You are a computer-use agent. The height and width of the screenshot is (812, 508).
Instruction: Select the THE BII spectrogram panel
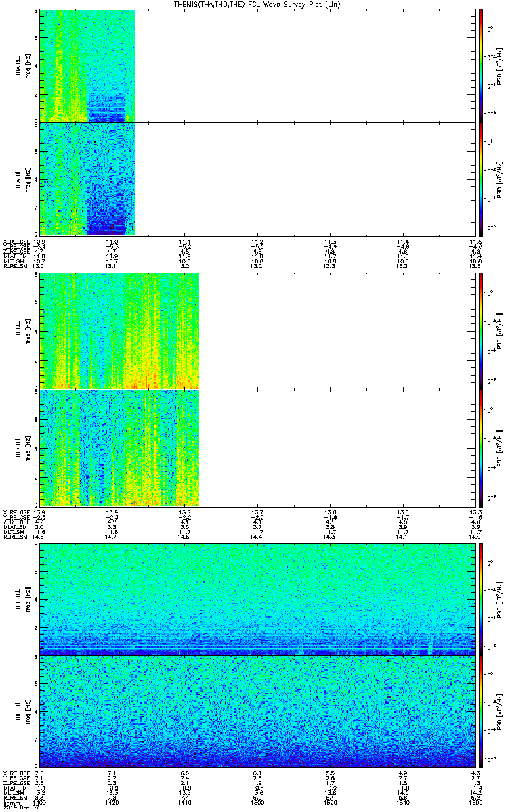(257, 711)
